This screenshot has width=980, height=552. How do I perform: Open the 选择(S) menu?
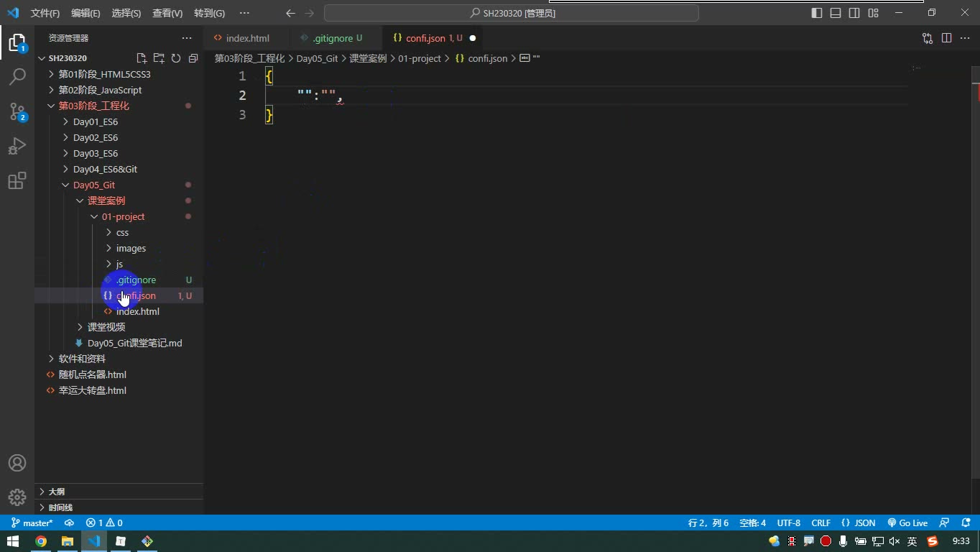[126, 13]
